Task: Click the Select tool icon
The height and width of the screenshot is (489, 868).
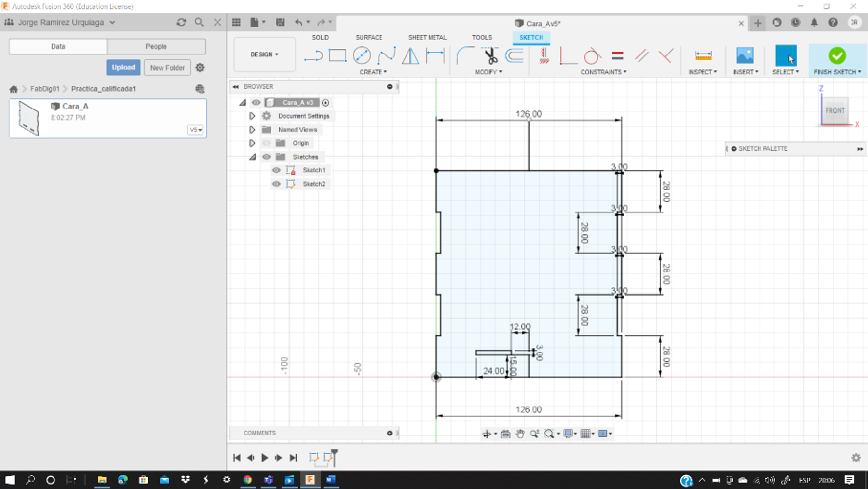Action: pos(786,55)
